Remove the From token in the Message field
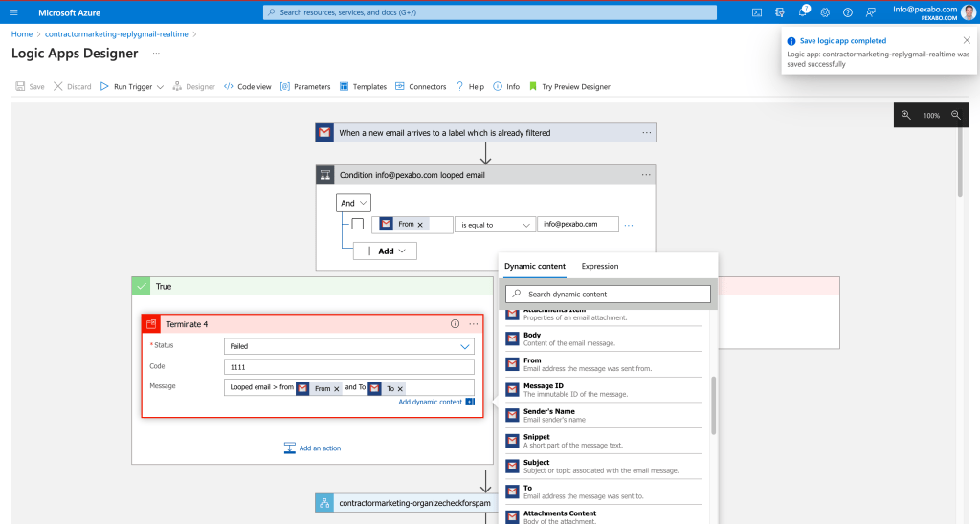The height and width of the screenshot is (524, 980). tap(336, 389)
